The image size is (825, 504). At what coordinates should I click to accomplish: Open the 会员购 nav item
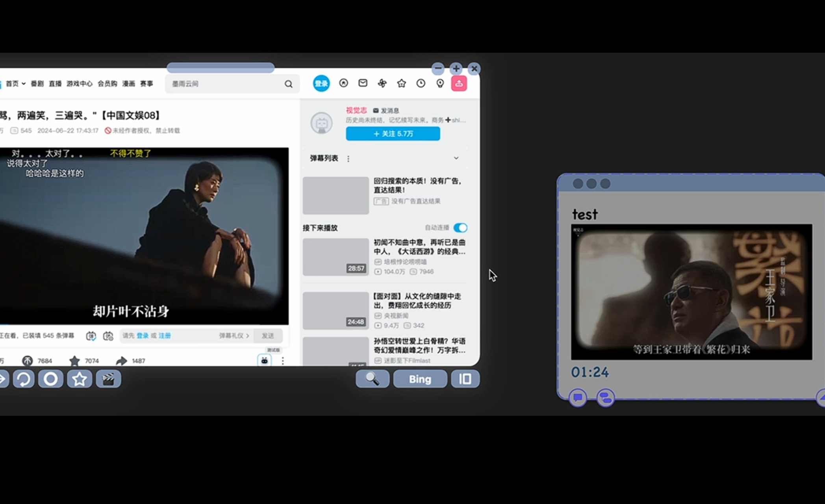(107, 83)
